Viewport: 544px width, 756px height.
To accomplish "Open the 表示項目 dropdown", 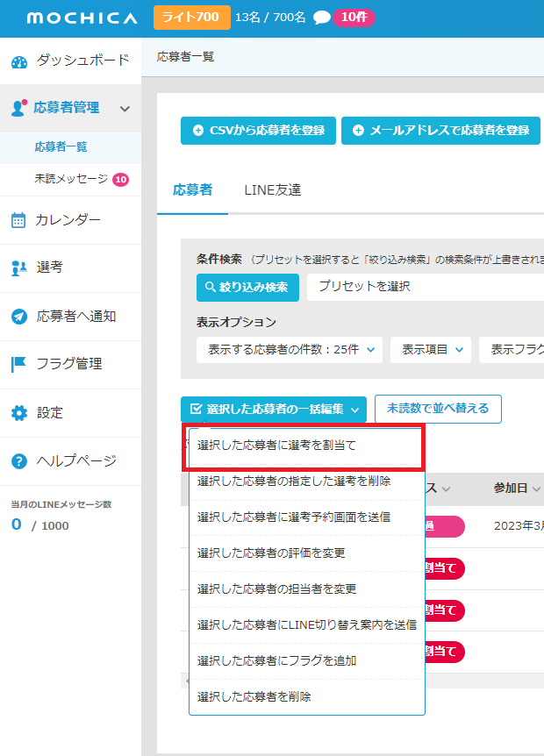I will (x=430, y=349).
